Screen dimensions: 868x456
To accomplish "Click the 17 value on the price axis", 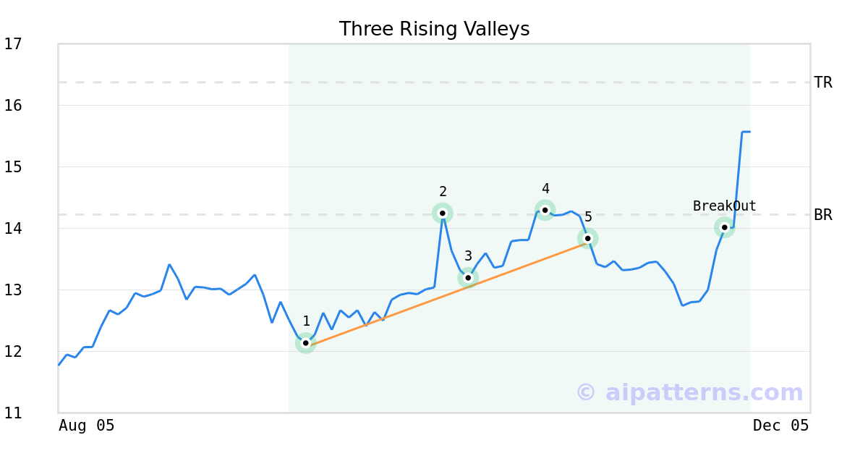I will 13,44.
